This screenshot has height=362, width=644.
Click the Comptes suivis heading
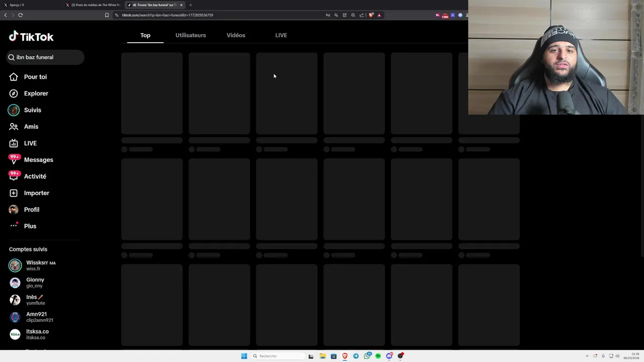coord(28,249)
